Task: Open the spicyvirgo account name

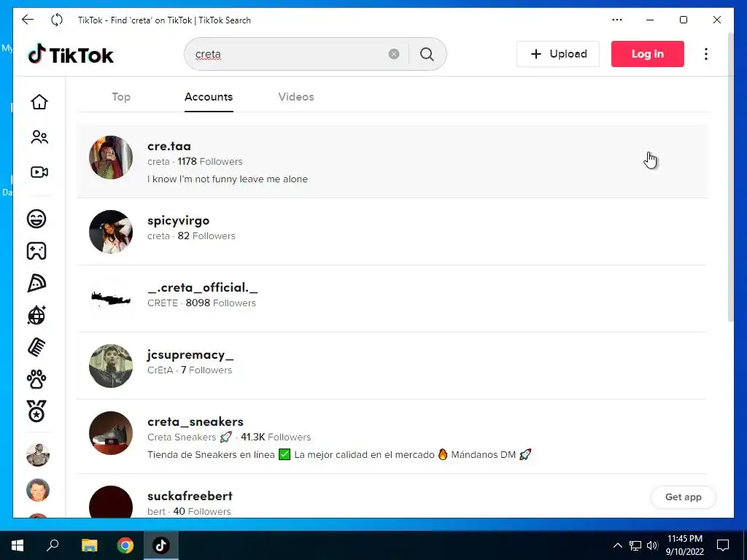Action: (x=178, y=221)
